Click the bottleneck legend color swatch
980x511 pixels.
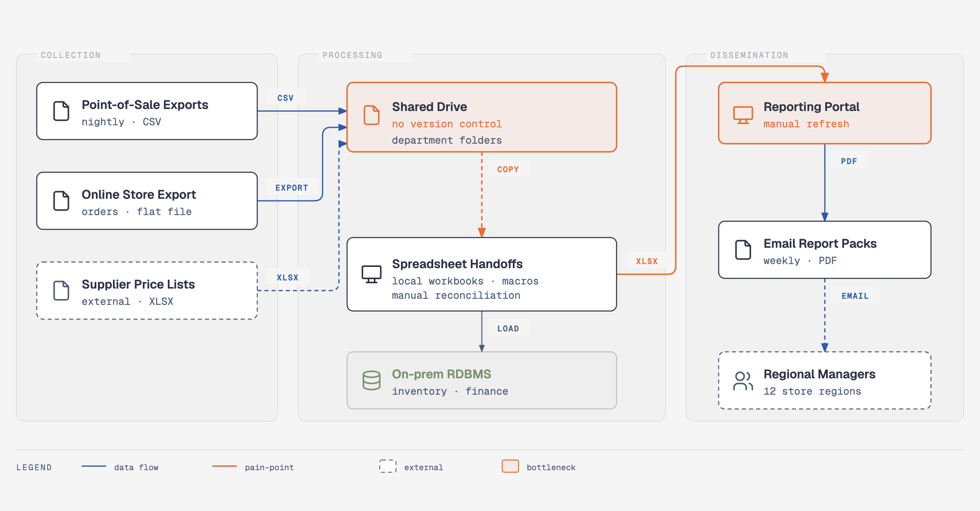point(510,466)
